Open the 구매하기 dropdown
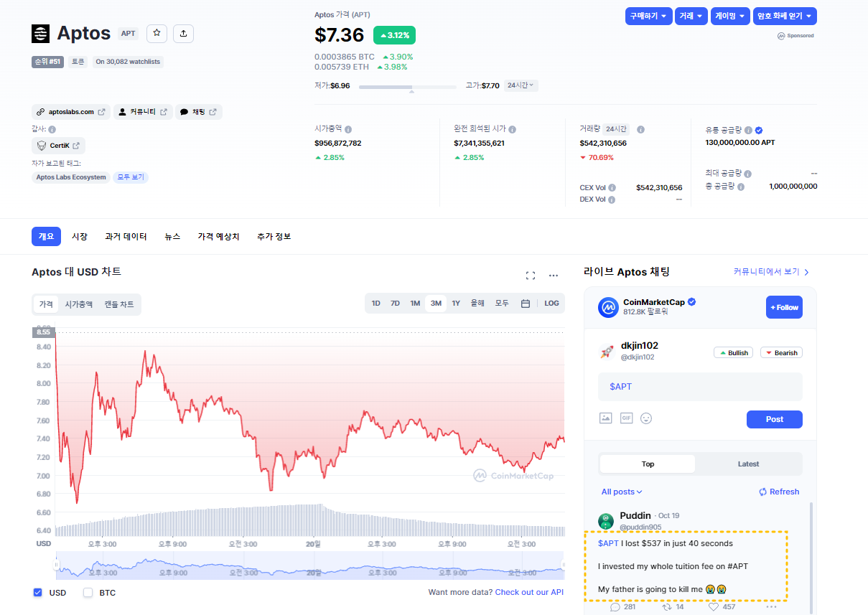This screenshot has height=615, width=868. click(x=648, y=16)
